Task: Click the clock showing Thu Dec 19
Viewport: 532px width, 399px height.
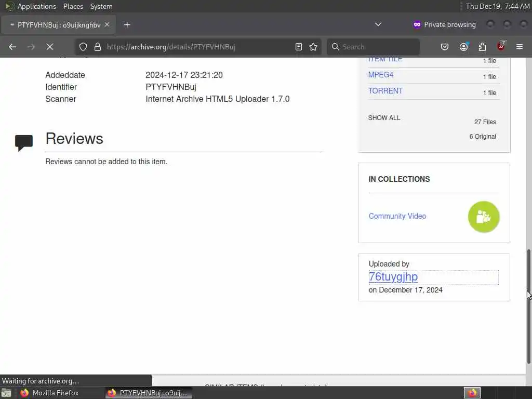Action: [497, 6]
